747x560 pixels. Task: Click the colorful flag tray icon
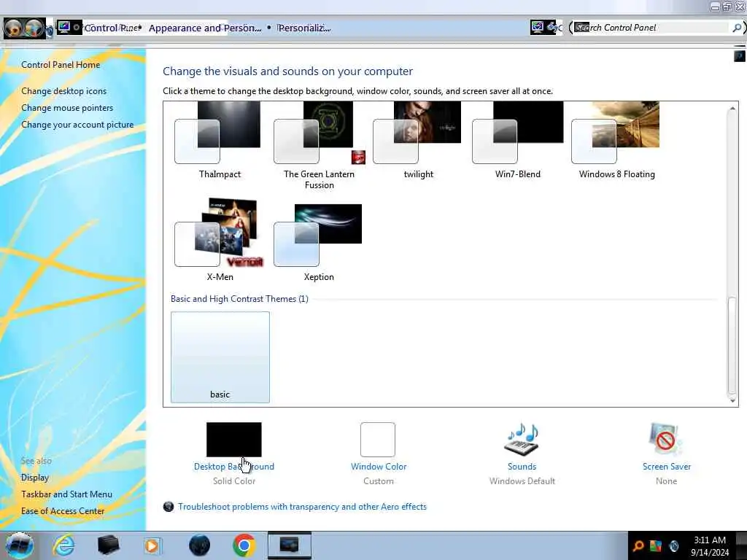pos(656,546)
